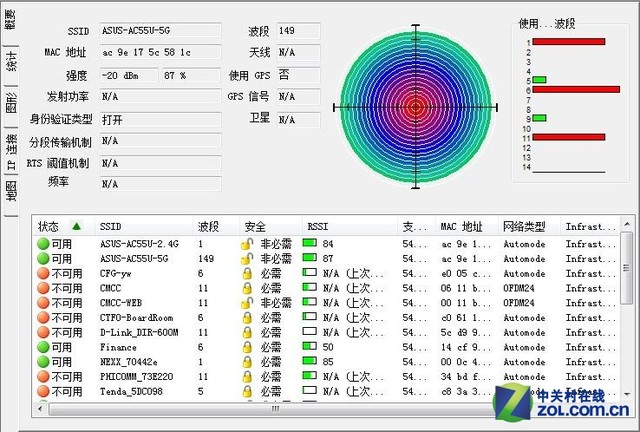The width and height of the screenshot is (640, 432).
Task: Click the 使用 GPS field showing 否
Action: point(298,76)
